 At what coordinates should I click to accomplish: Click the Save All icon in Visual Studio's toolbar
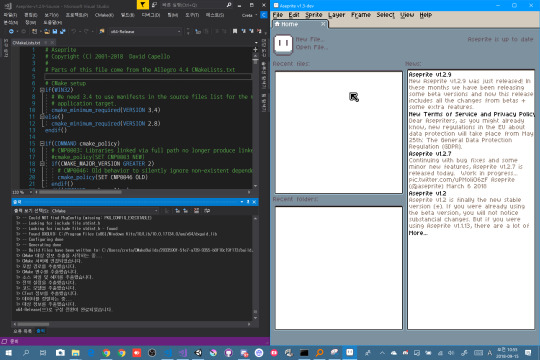click(62, 31)
